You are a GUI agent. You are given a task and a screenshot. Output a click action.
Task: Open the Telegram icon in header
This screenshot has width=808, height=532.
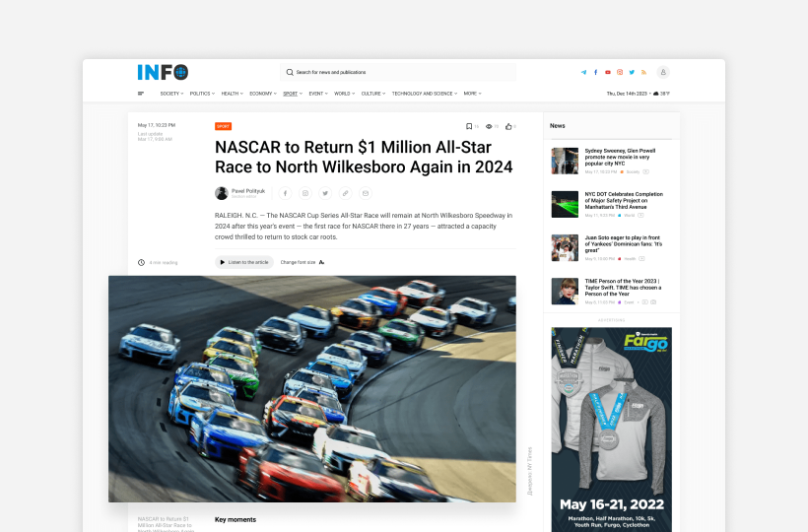tap(583, 72)
